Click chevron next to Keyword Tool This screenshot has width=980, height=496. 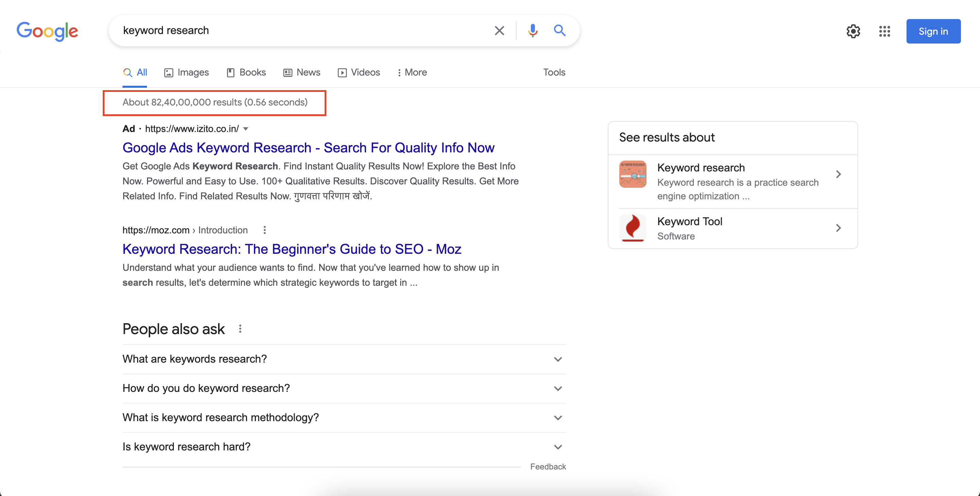click(838, 228)
